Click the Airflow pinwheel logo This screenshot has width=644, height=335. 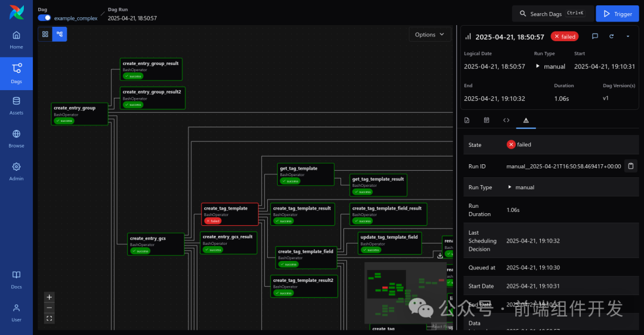pyautogui.click(x=17, y=13)
